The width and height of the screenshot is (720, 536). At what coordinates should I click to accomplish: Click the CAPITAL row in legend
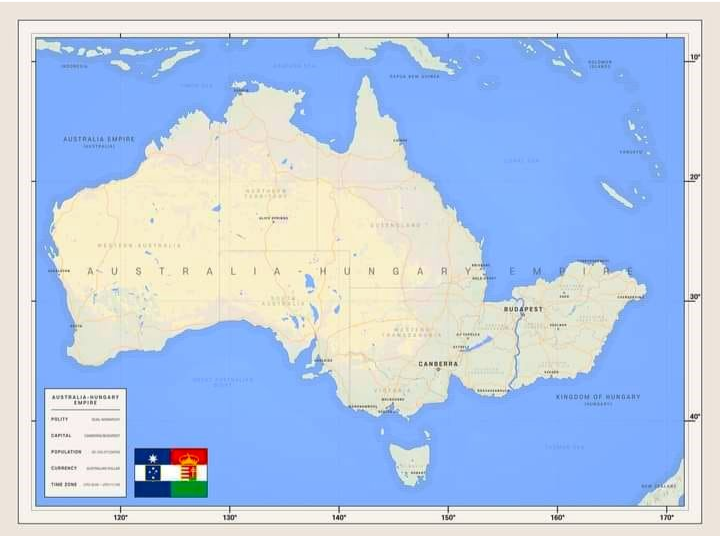pyautogui.click(x=85, y=435)
